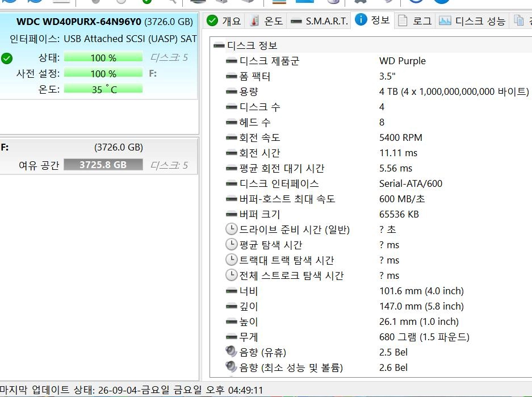Click the drive icon beside 헤드 수

tap(232, 122)
